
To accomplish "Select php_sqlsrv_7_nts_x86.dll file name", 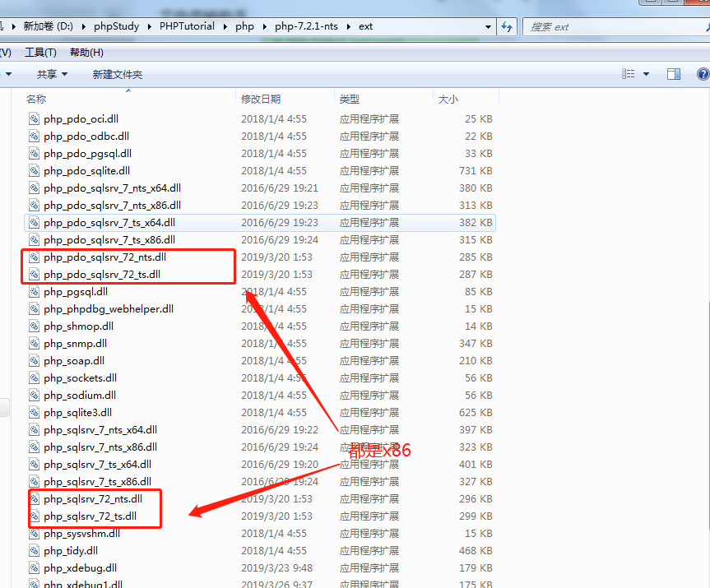I will click(100, 447).
